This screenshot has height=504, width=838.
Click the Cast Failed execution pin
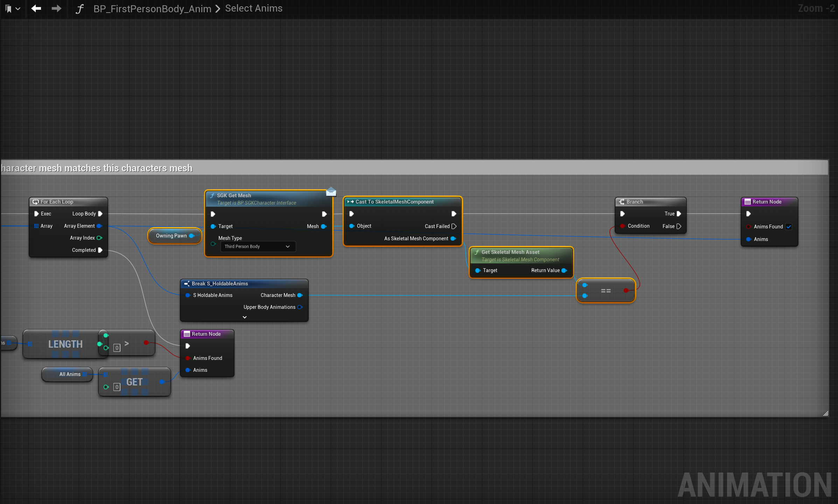click(x=454, y=226)
